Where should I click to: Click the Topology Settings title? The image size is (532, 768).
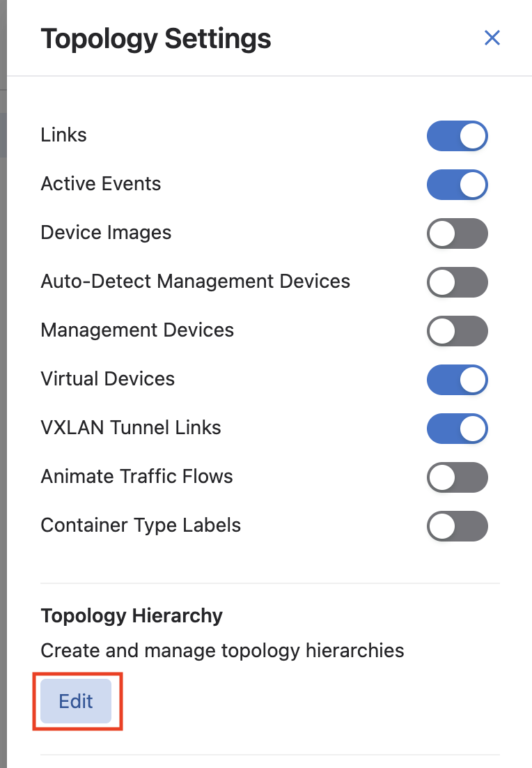point(156,38)
